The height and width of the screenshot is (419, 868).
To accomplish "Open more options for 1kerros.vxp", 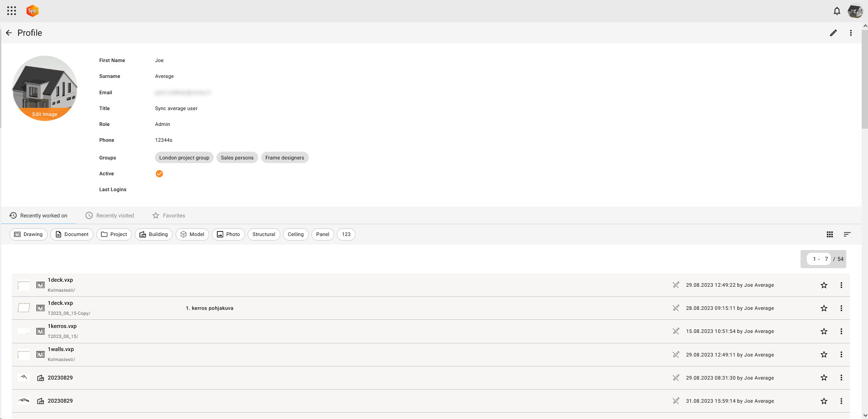I will (x=841, y=332).
